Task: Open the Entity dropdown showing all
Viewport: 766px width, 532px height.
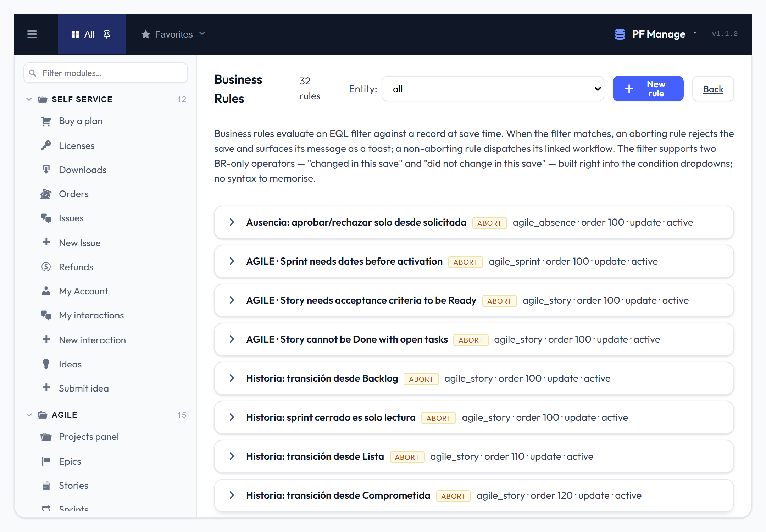Action: pyautogui.click(x=493, y=89)
